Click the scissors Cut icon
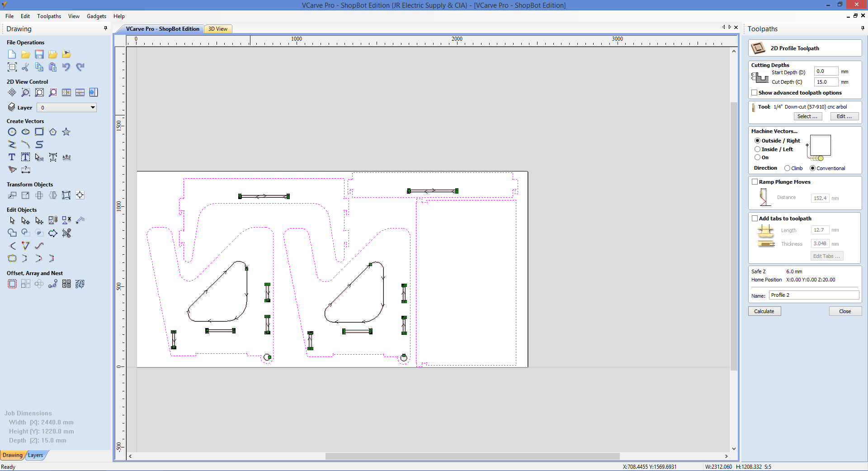 (x=26, y=67)
